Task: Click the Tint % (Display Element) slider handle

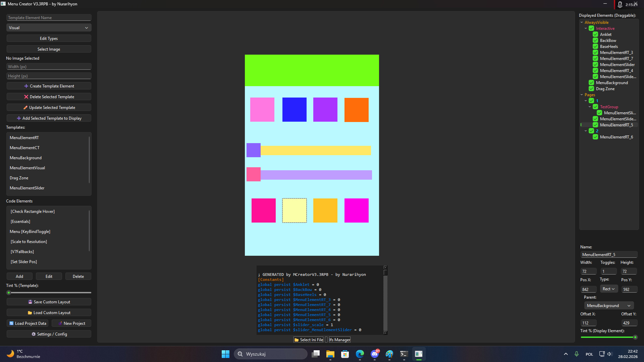Action: coord(635,337)
